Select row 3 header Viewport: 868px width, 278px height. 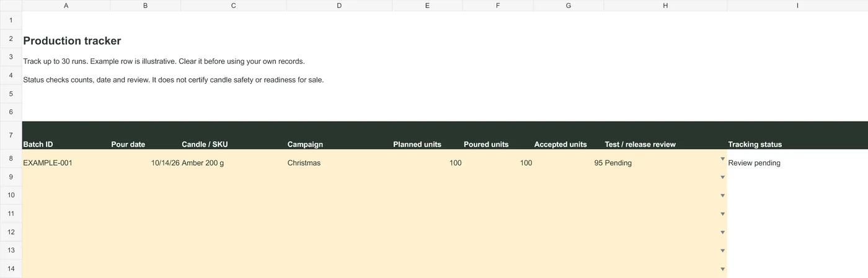click(x=11, y=57)
